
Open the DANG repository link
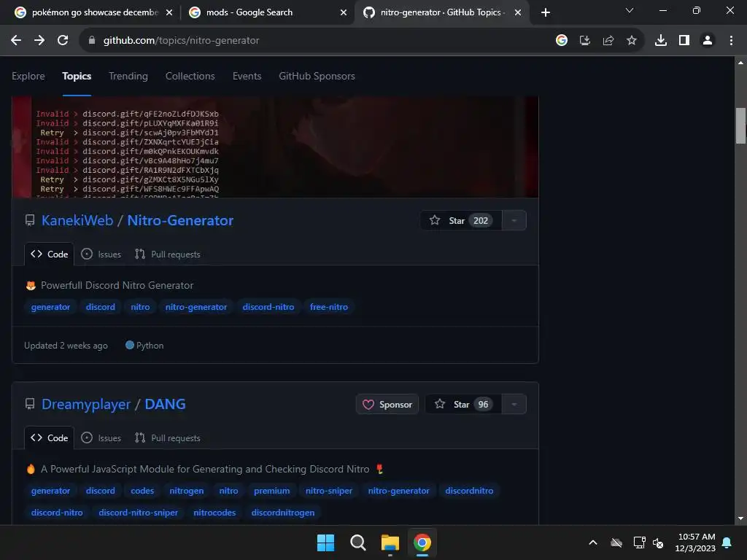pyautogui.click(x=165, y=404)
